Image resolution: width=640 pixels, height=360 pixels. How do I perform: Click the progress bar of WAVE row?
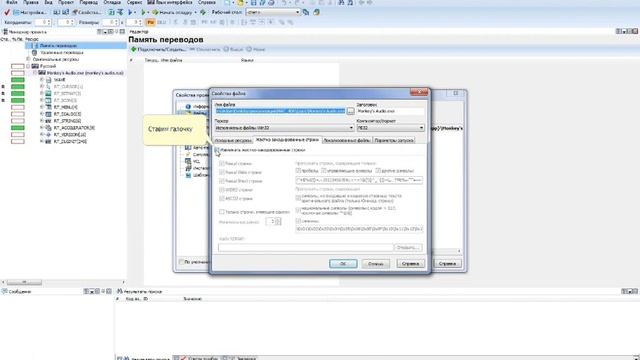pyautogui.click(x=18, y=80)
